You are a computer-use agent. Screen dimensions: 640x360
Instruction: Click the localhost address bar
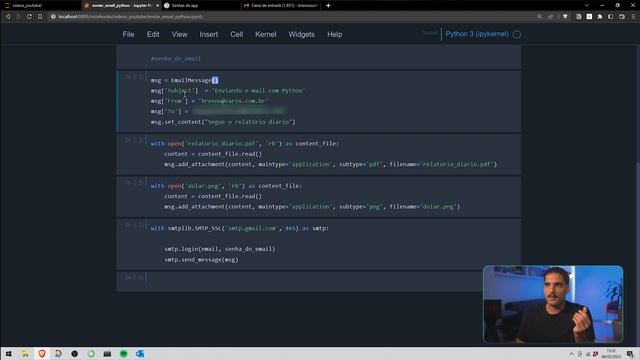[286, 16]
